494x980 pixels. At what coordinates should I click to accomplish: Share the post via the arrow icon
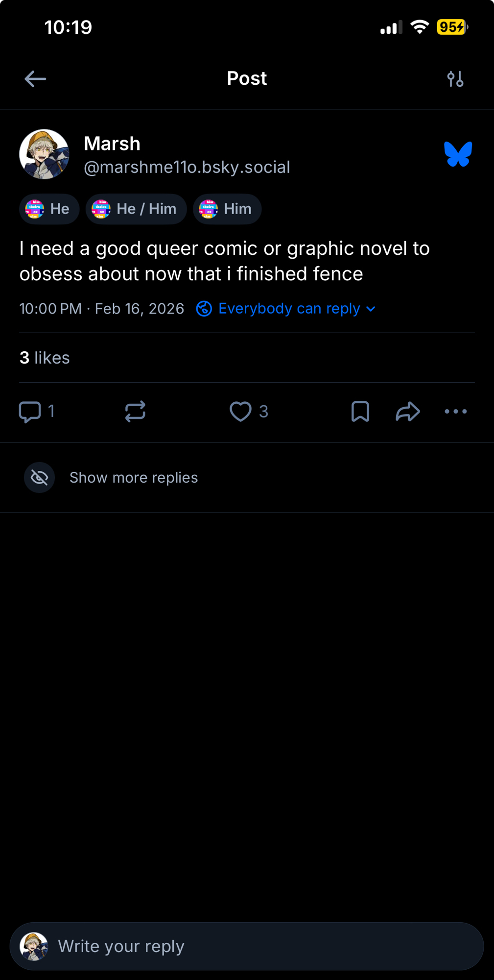coord(408,412)
